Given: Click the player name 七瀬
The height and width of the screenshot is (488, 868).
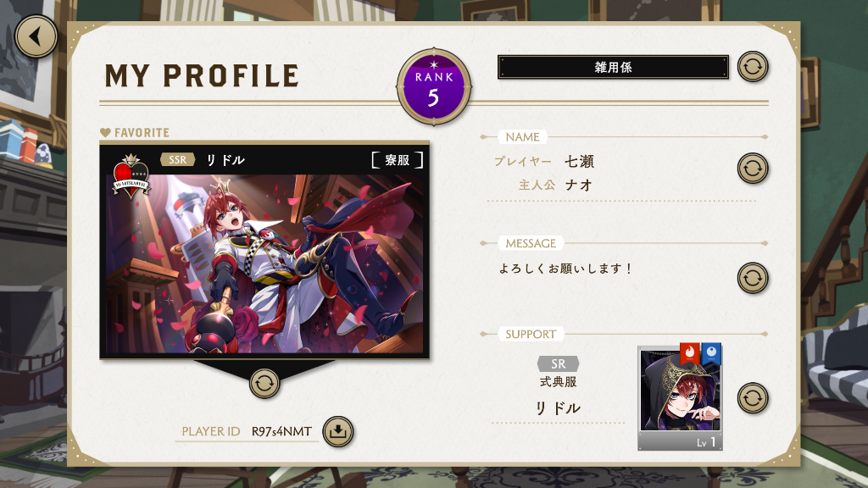Looking at the screenshot, I should pos(579,162).
